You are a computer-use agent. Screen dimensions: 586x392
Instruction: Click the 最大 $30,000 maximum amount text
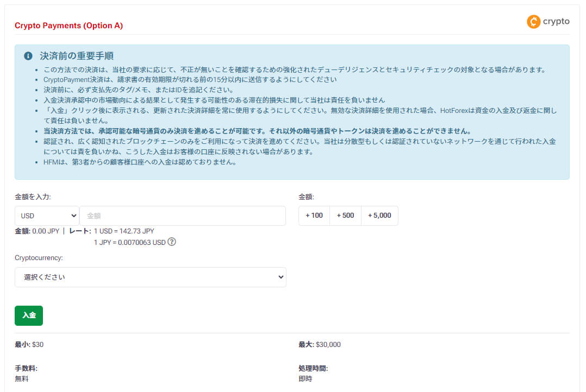(320, 345)
